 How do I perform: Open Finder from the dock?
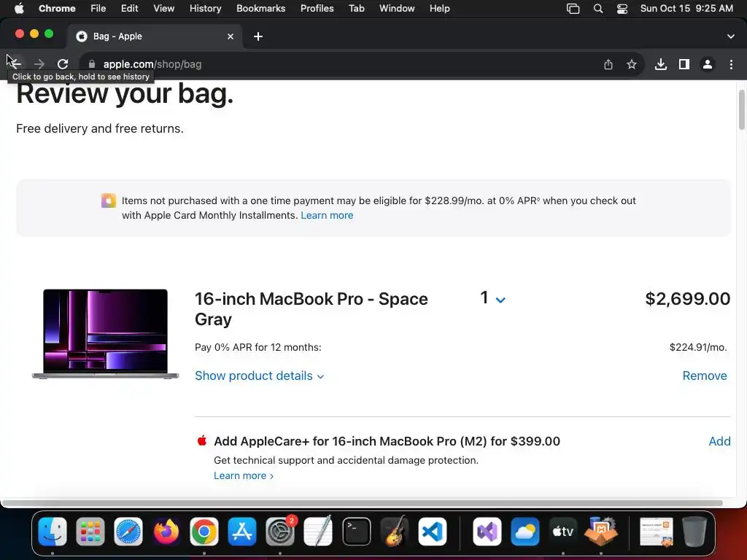(53, 531)
